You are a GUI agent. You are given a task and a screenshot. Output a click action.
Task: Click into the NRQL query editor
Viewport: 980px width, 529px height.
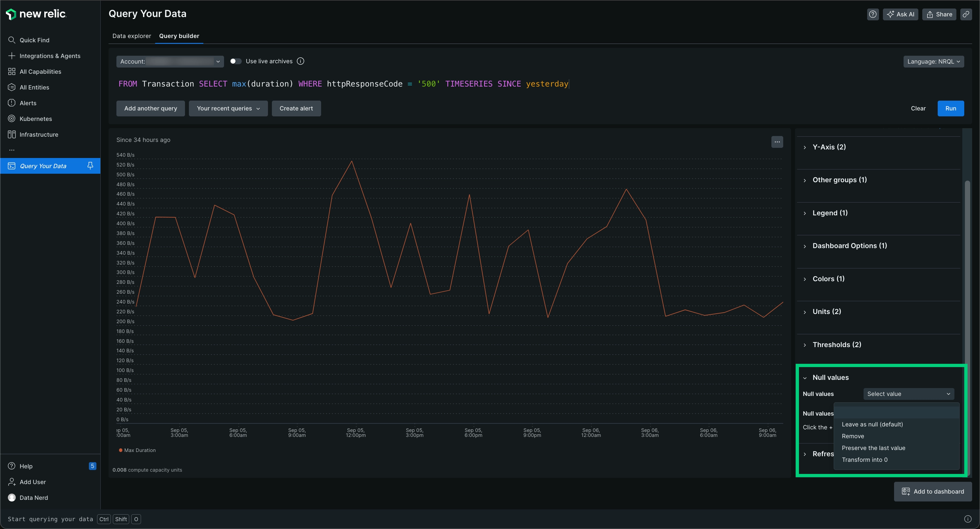540,84
